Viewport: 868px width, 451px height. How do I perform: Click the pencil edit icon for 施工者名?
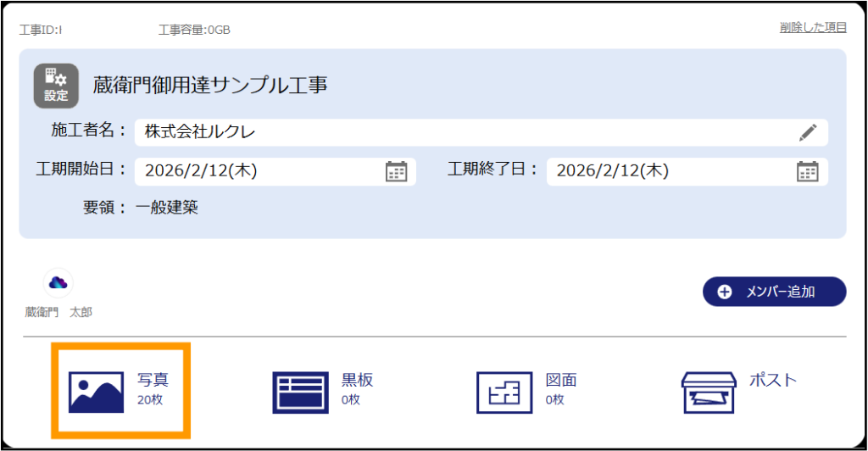point(808,132)
